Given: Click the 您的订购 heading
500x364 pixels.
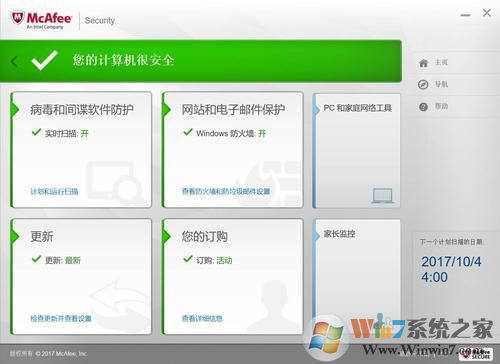Looking at the screenshot, I should pyautogui.click(x=205, y=236).
